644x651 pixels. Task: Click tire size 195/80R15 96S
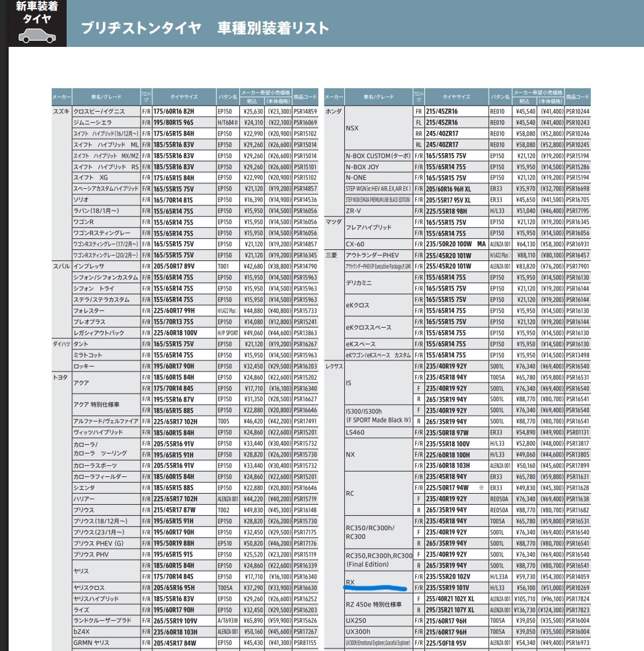tap(173, 122)
